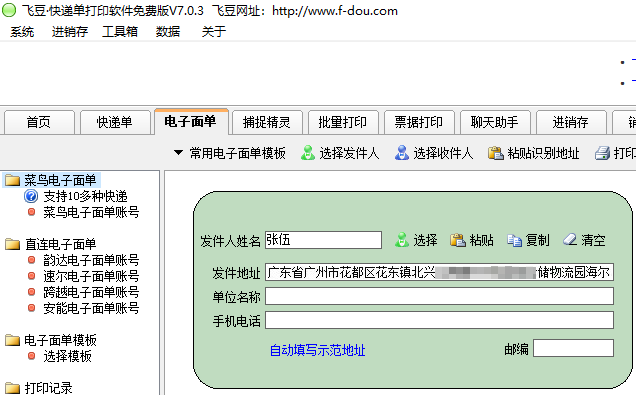Click the green app logo icon
This screenshot has height=395, width=636.
pos(9,11)
